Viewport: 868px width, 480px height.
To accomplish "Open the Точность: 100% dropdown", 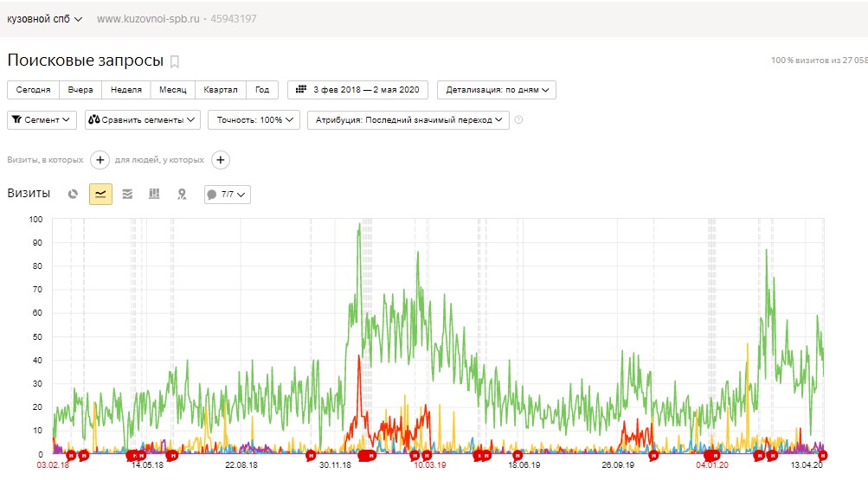I will pyautogui.click(x=254, y=119).
